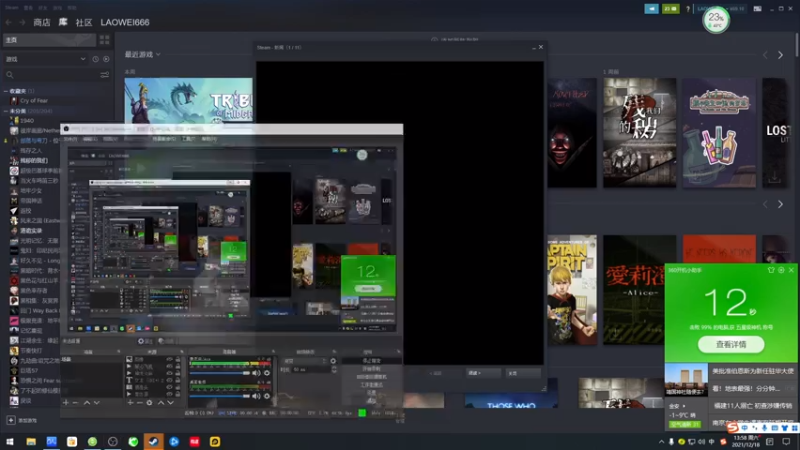Open advanced filter sliders icon
Screen dimensions: 800x450
point(105,75)
